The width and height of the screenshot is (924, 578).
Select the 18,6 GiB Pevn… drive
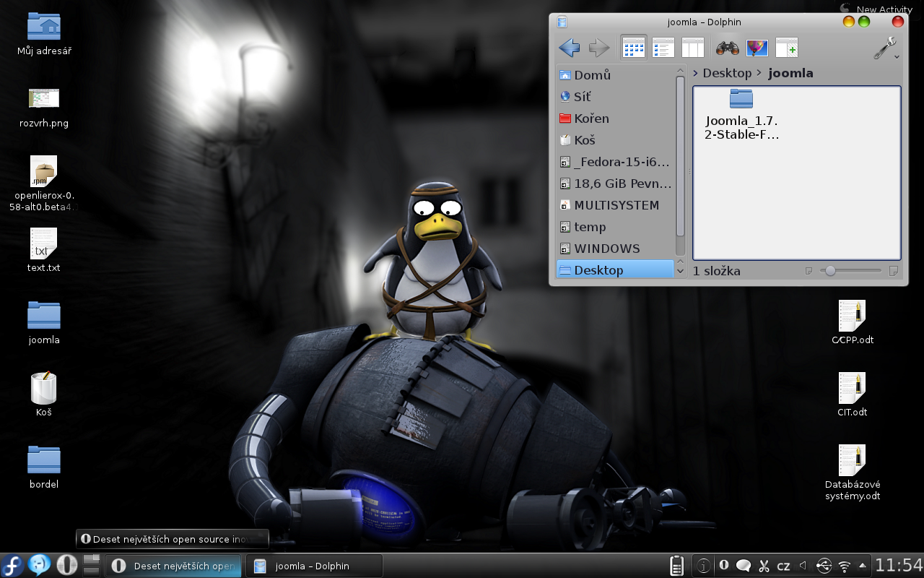coord(615,184)
